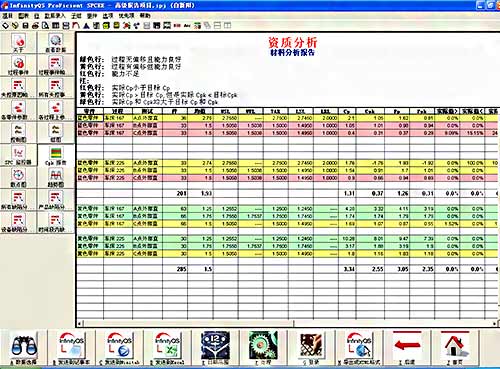Go back with the red arrow button
The height and width of the screenshot is (369, 500).
tap(407, 348)
